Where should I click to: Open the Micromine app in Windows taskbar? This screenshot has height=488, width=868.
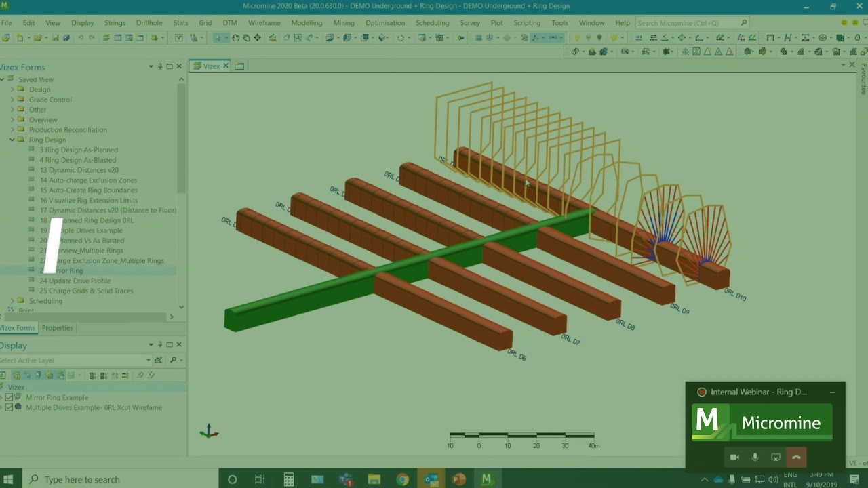(486, 479)
